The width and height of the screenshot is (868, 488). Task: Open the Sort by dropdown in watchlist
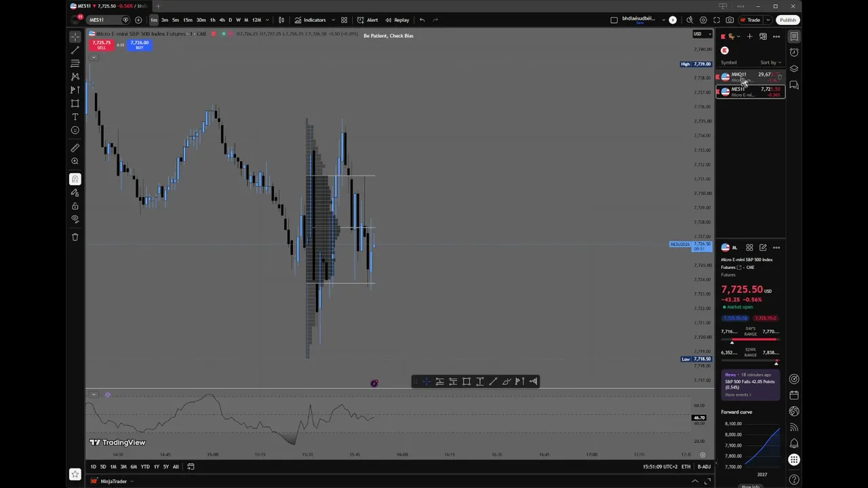tap(770, 62)
